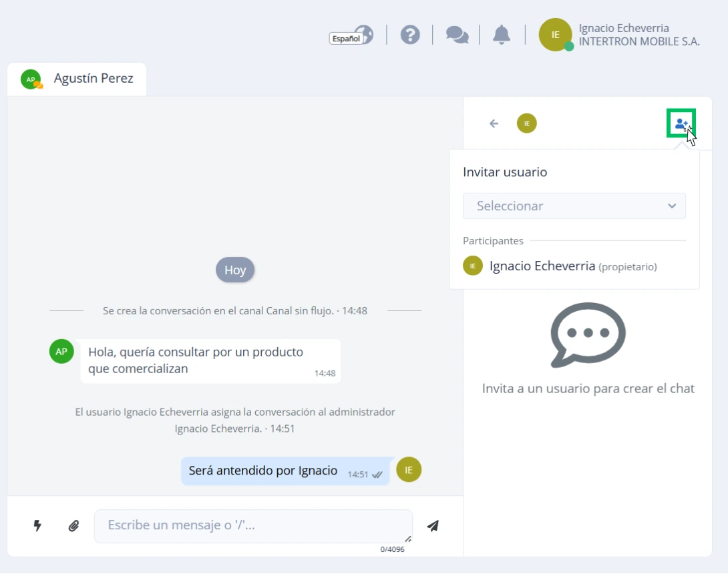This screenshot has height=574, width=728.
Task: Click the invite user icon
Action: (681, 123)
